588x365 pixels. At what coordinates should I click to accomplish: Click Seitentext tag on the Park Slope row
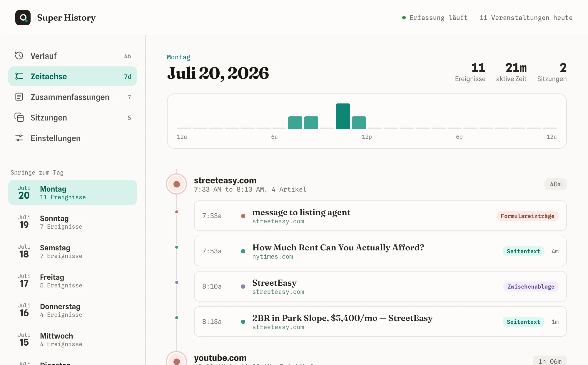(x=523, y=322)
